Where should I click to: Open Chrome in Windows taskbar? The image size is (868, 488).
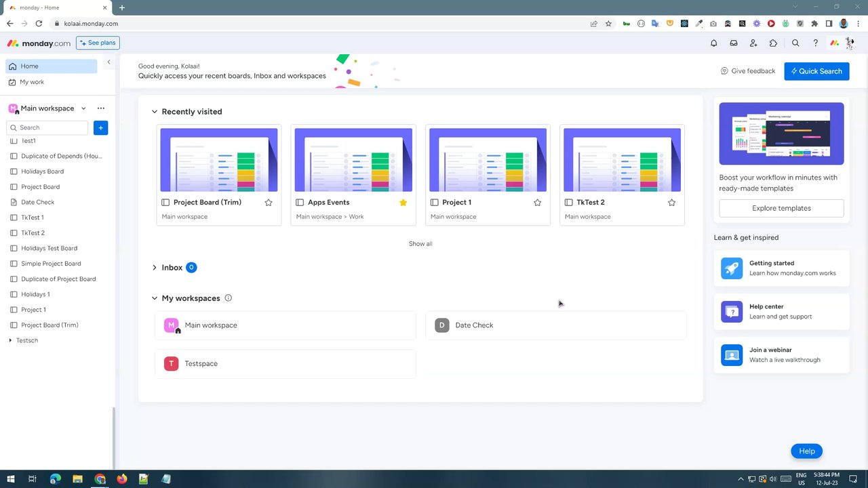pos(100,479)
